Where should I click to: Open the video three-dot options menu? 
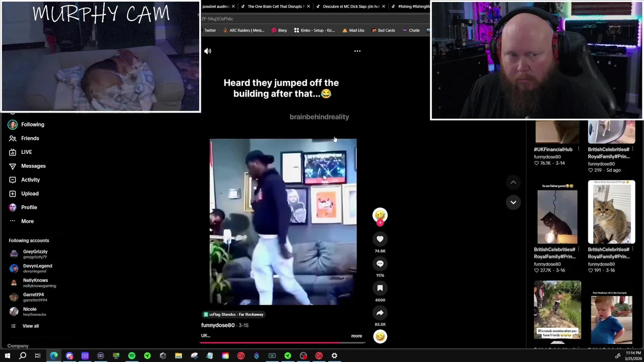pyautogui.click(x=357, y=51)
